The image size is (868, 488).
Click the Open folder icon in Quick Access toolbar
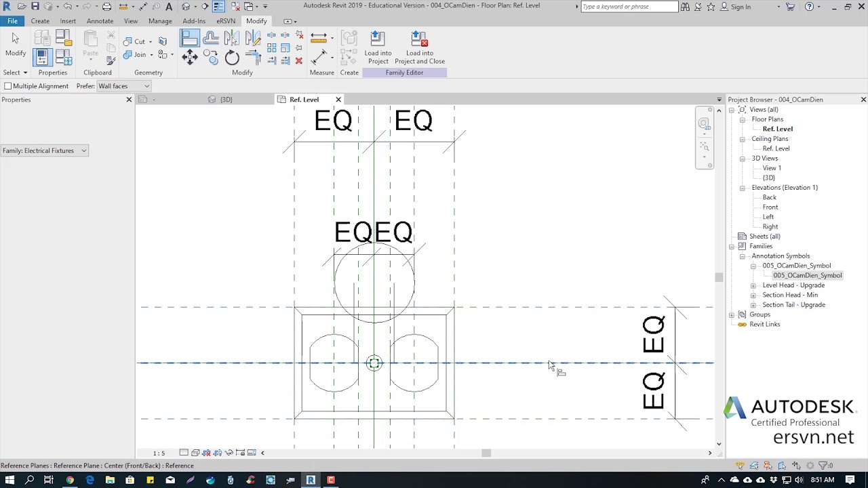(x=22, y=6)
